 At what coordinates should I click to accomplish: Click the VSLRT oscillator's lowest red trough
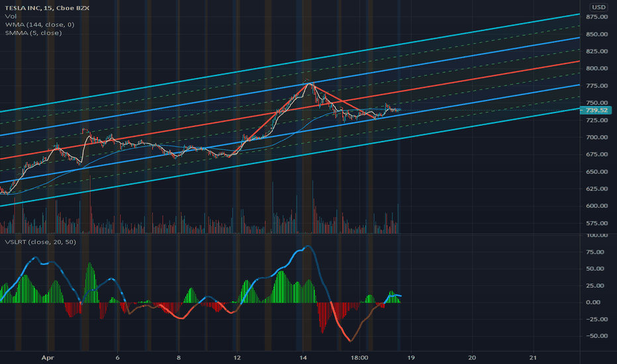pyautogui.click(x=350, y=340)
